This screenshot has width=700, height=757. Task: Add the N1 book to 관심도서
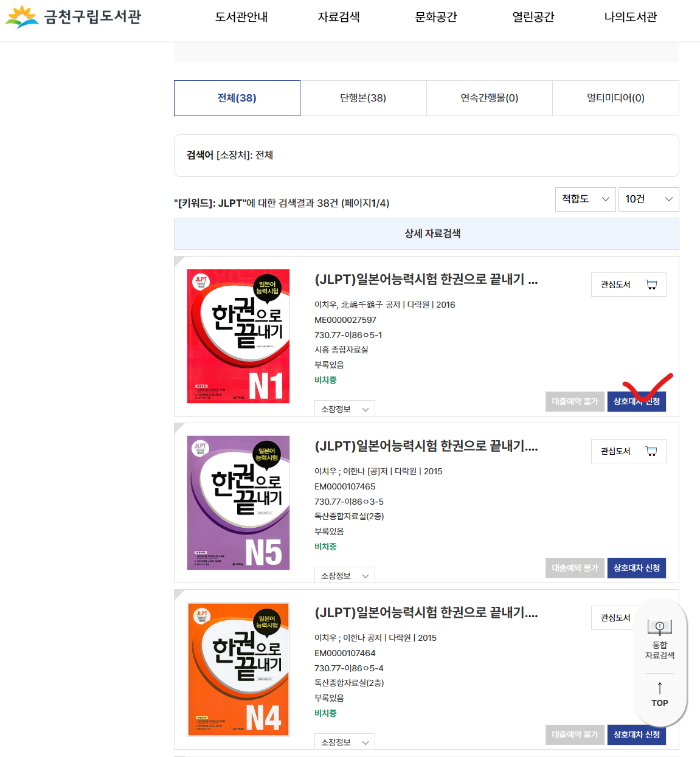629,285
